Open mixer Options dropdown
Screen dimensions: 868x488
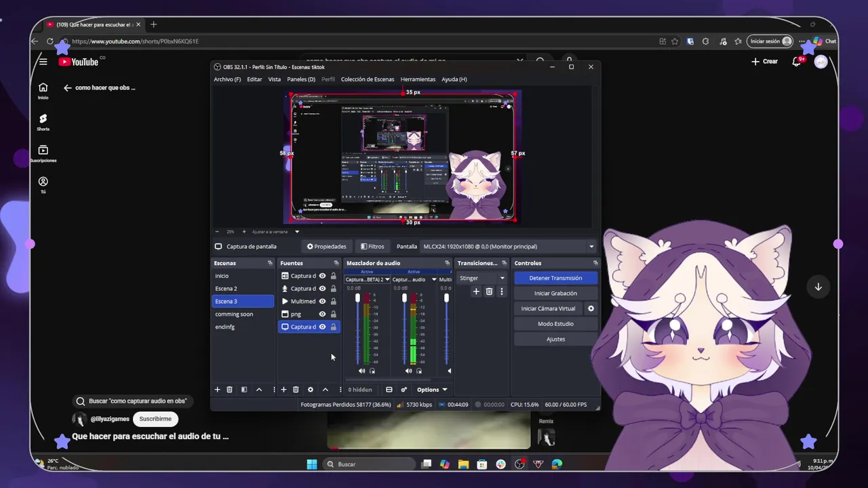tap(432, 390)
